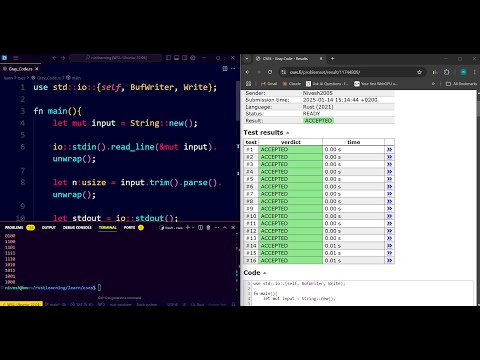Open the Chrome extensions puzzle icon

click(x=447, y=72)
